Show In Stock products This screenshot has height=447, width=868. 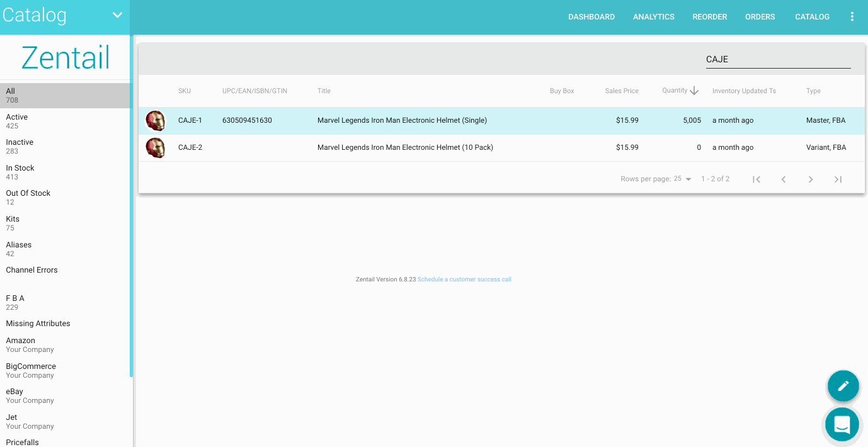pos(65,172)
